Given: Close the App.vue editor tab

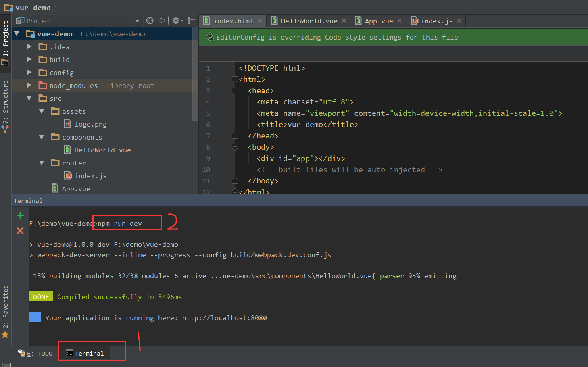Looking at the screenshot, I should pyautogui.click(x=400, y=21).
